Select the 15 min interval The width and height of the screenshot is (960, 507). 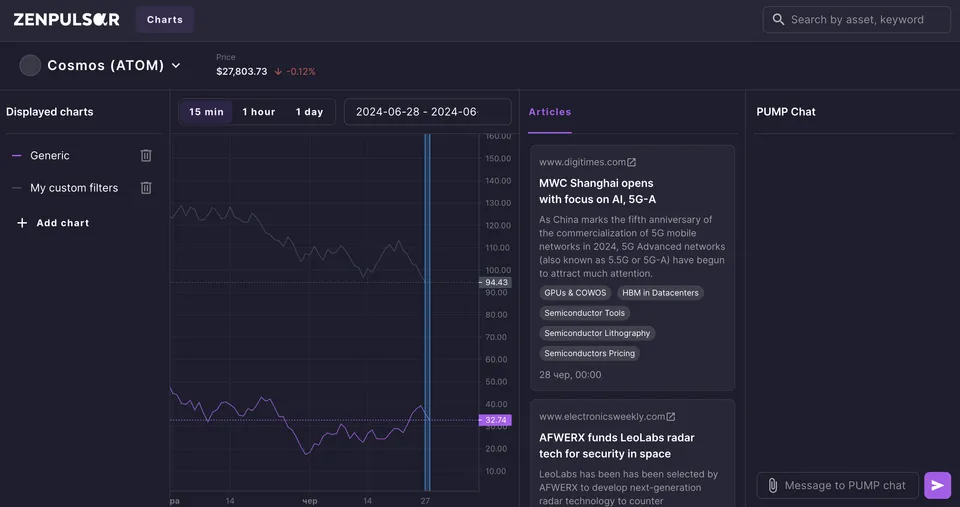[206, 112]
